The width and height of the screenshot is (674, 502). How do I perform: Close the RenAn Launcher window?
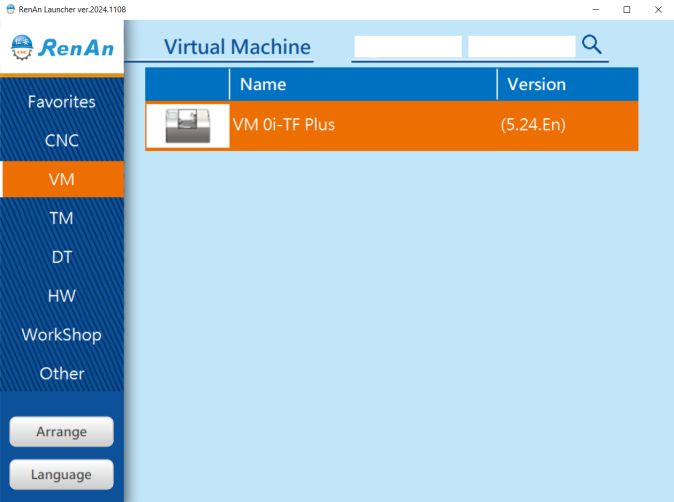click(x=658, y=9)
